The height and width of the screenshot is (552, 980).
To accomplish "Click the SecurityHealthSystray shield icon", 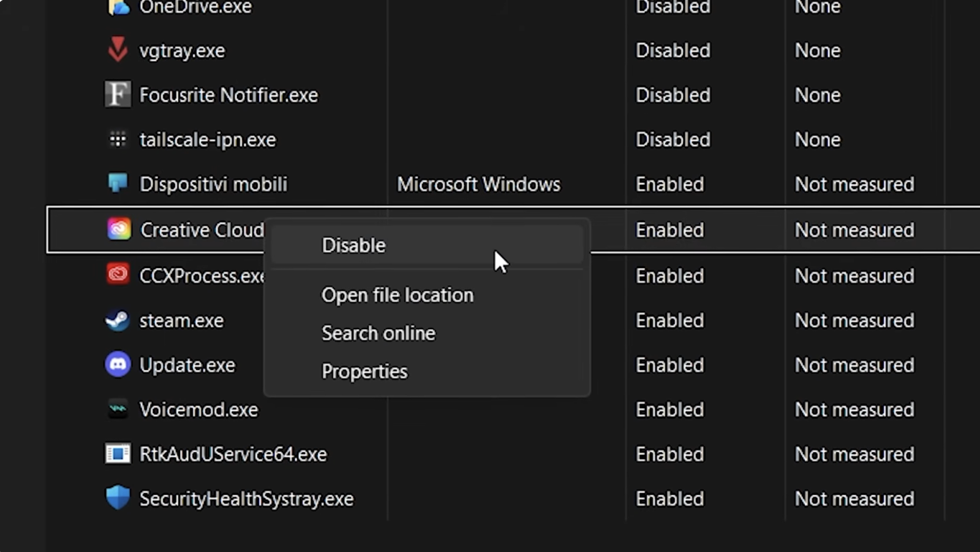I will (x=118, y=498).
